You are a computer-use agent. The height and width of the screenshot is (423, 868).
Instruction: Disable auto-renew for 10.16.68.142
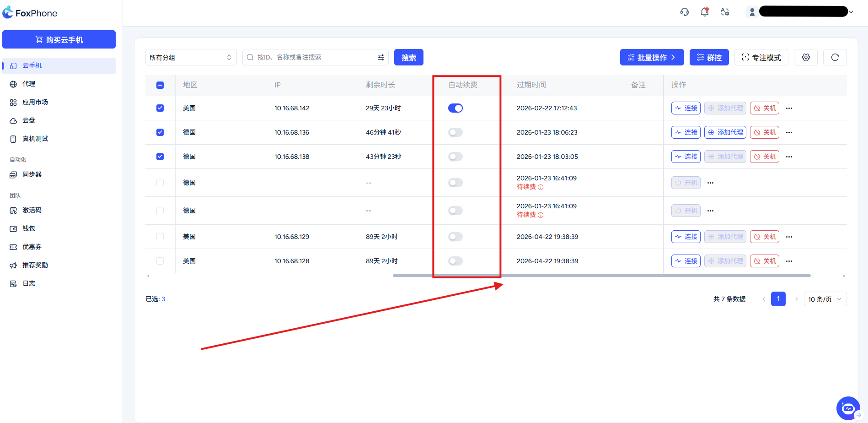coord(455,108)
